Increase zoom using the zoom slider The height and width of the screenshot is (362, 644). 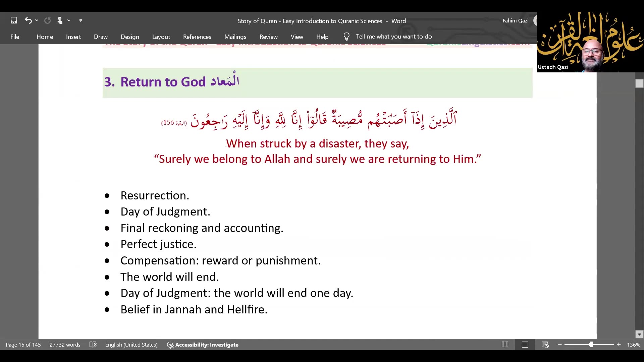click(619, 344)
